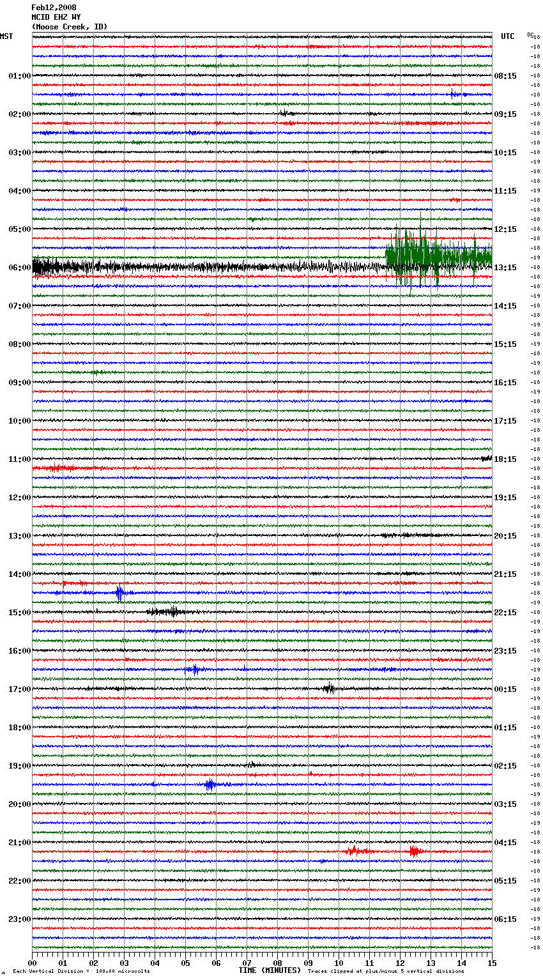Select the 01:00 MST time label
The image size is (543, 980).
(20, 76)
